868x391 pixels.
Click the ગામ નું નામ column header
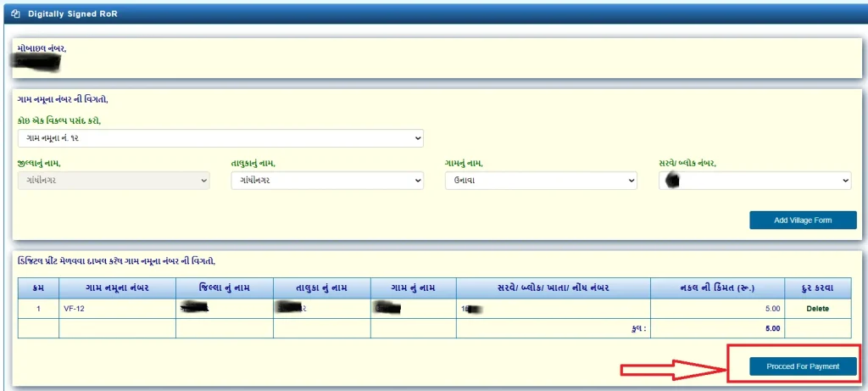tap(414, 288)
